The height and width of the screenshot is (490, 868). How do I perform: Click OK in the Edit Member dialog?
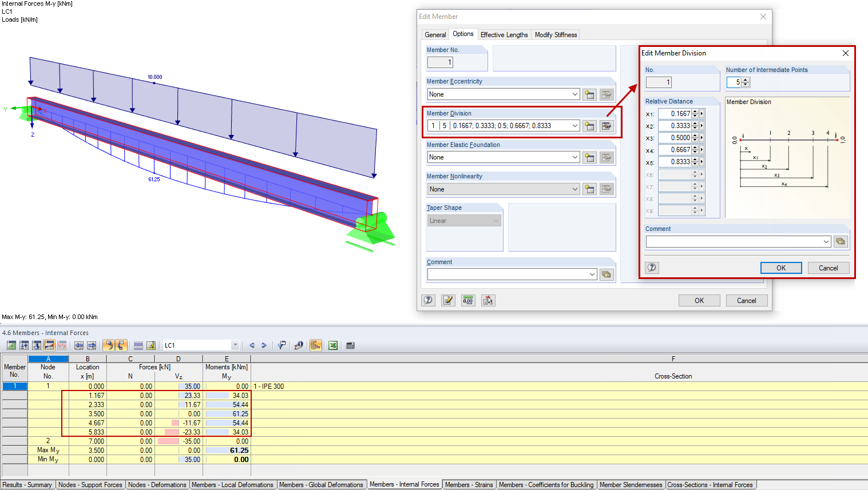(x=699, y=300)
